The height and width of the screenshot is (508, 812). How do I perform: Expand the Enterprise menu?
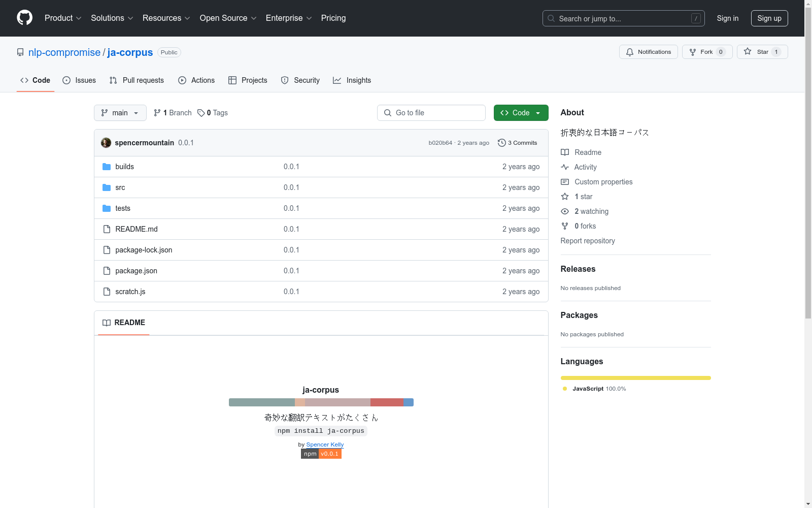coord(289,18)
